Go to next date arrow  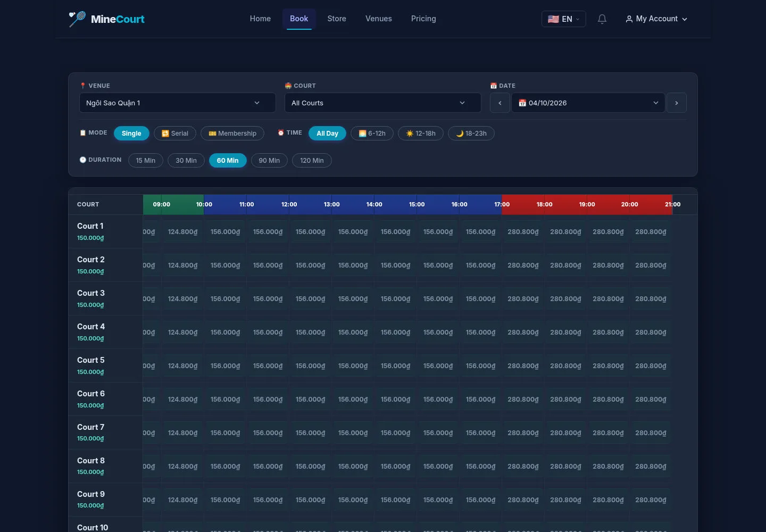677,103
